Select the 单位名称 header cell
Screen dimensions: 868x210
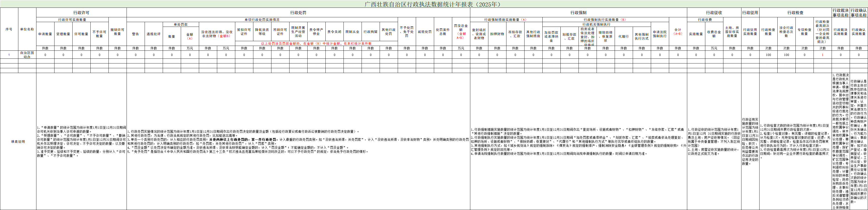tap(27, 29)
